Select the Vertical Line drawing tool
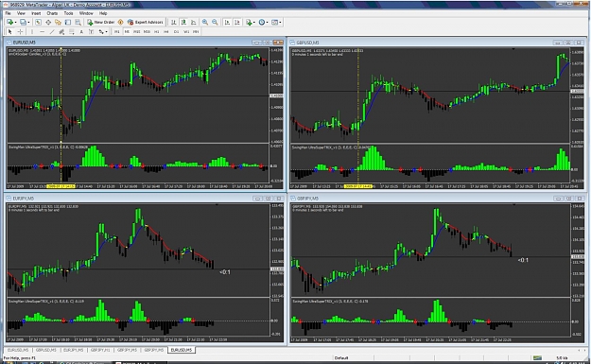Viewport: 591px width, 364px height. 32,31
